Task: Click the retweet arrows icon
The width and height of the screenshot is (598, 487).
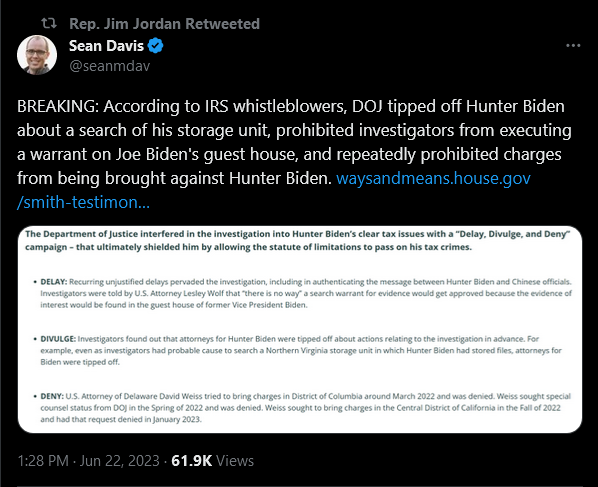Action: point(49,24)
